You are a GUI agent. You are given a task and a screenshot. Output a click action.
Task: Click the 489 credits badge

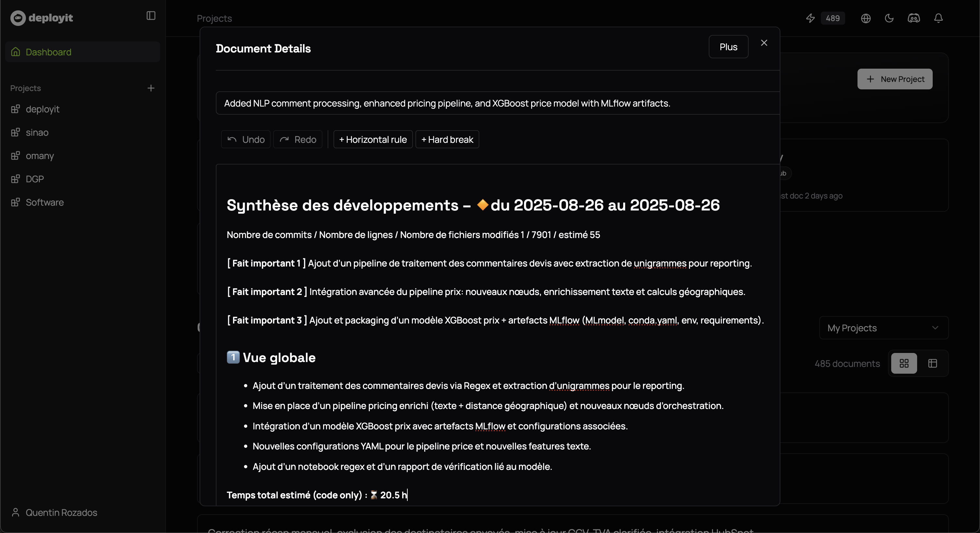833,18
